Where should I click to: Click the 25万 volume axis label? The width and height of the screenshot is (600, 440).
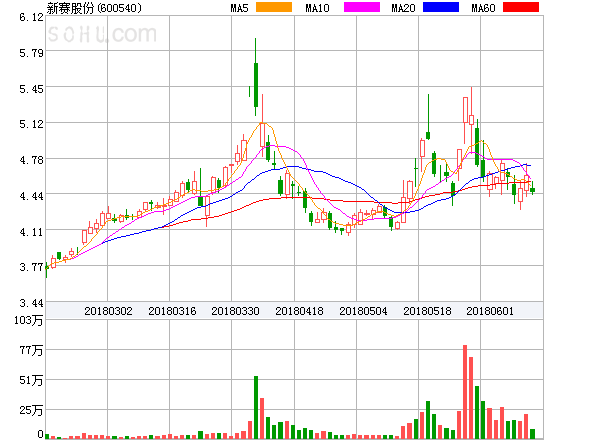(x=31, y=410)
